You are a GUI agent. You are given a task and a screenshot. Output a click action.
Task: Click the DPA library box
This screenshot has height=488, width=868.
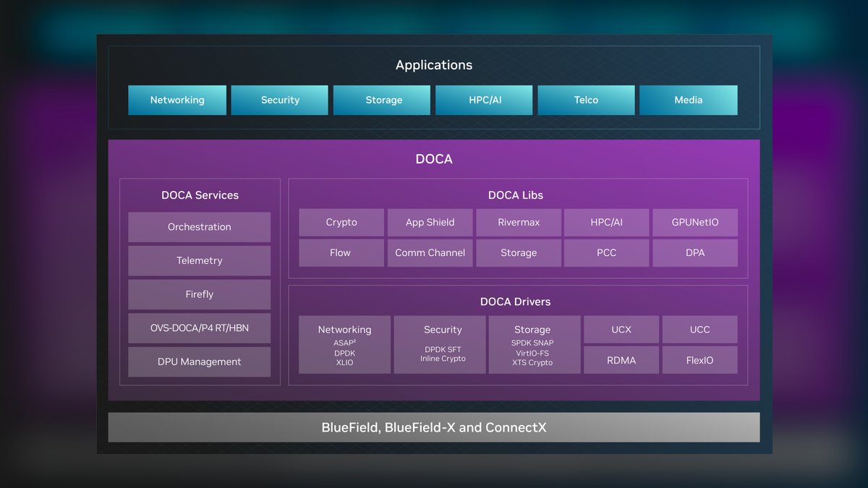(695, 253)
